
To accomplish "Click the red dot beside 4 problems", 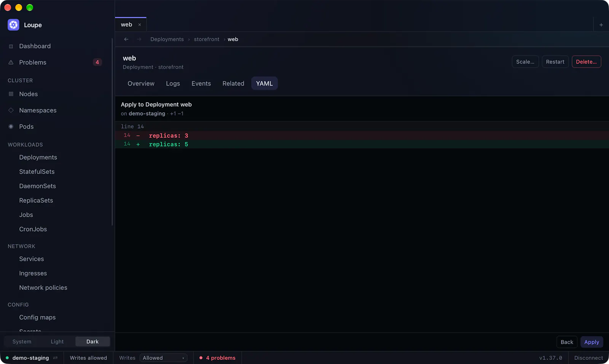I will click(201, 358).
